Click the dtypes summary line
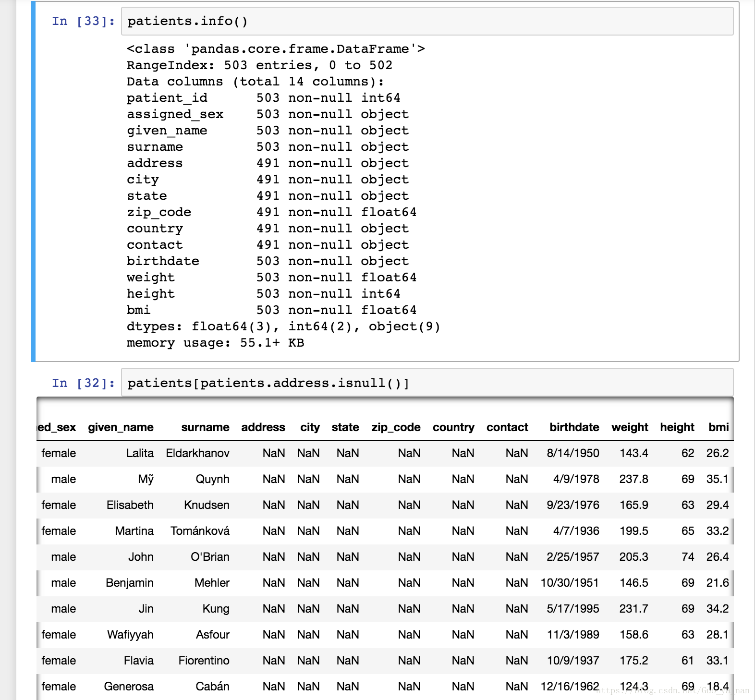755x700 pixels. 283,326
